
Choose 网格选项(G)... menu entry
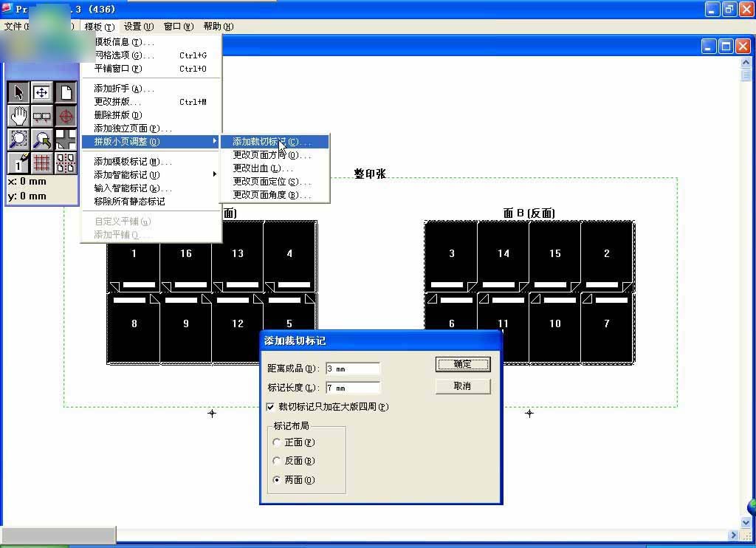point(151,55)
